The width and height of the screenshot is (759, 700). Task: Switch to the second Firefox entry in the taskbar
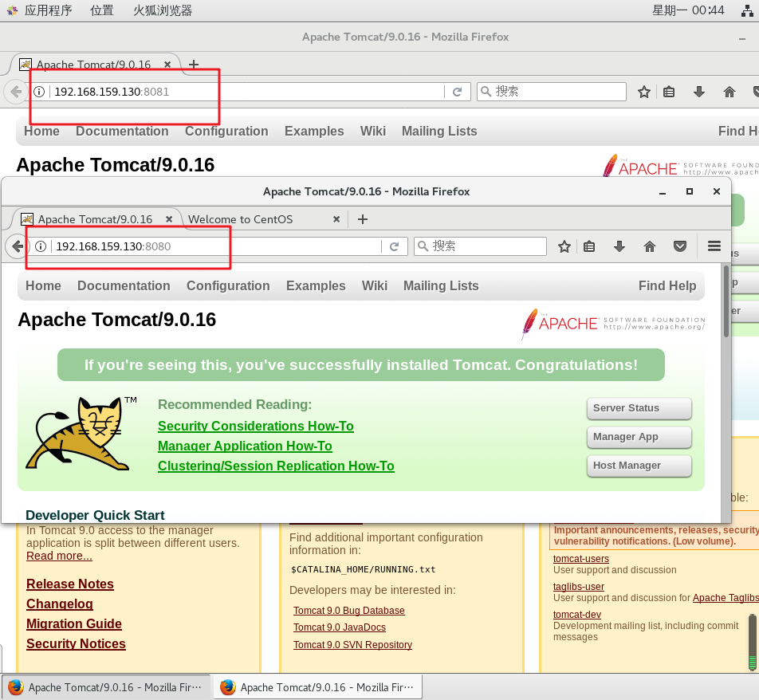(x=318, y=687)
